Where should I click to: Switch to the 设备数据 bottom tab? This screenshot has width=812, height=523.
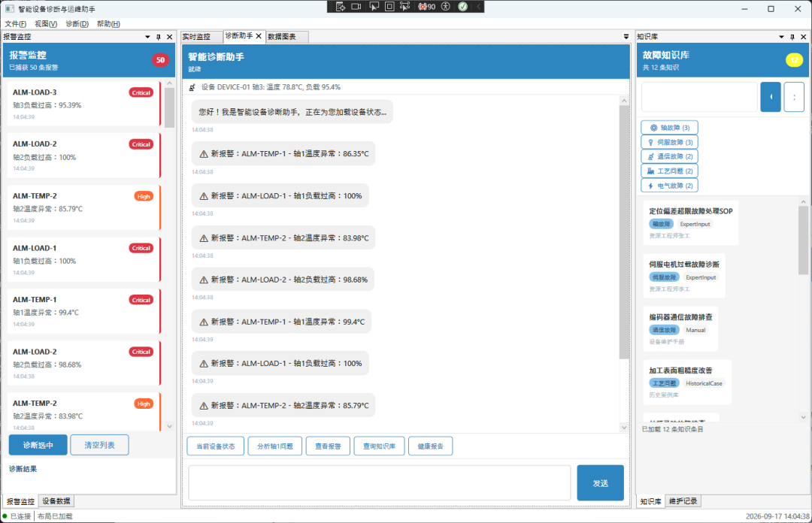pos(56,501)
